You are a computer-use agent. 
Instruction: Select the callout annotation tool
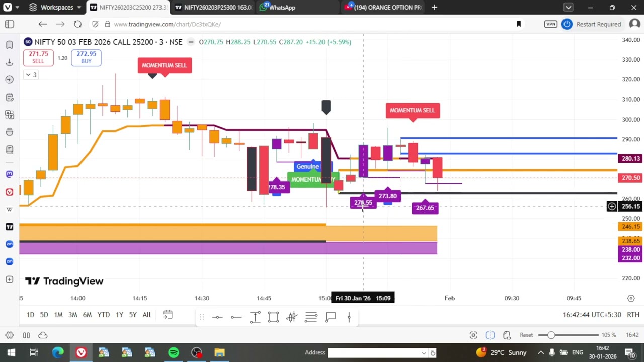[330, 317]
